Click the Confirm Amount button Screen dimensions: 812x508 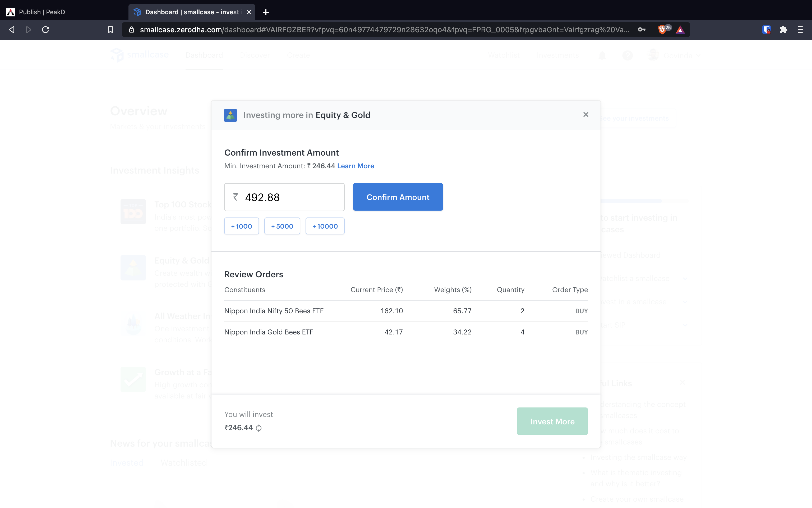pyautogui.click(x=398, y=197)
